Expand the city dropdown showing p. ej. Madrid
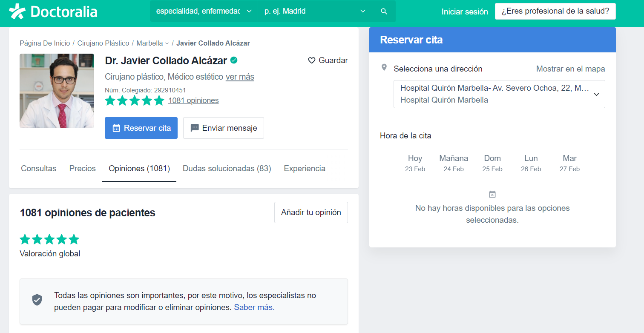644x333 pixels. (x=314, y=11)
